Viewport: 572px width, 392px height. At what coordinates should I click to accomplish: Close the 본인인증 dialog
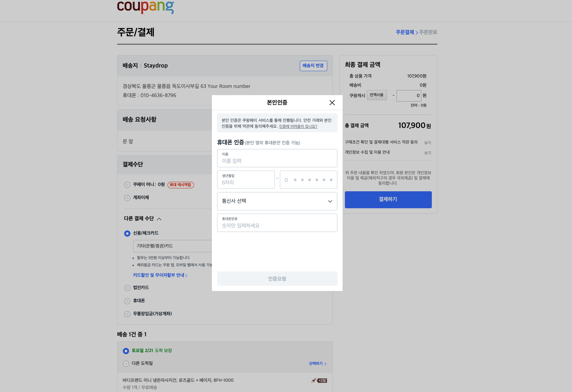(x=332, y=103)
